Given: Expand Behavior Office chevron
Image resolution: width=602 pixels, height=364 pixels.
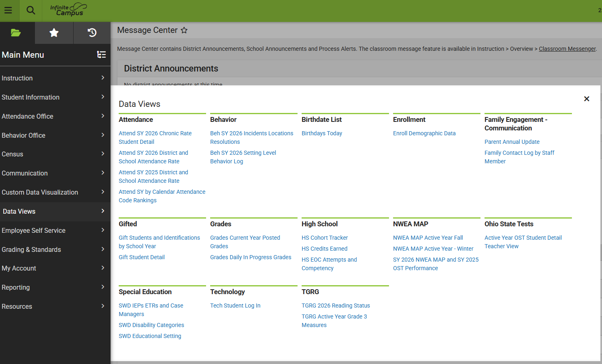Looking at the screenshot, I should 103,135.
